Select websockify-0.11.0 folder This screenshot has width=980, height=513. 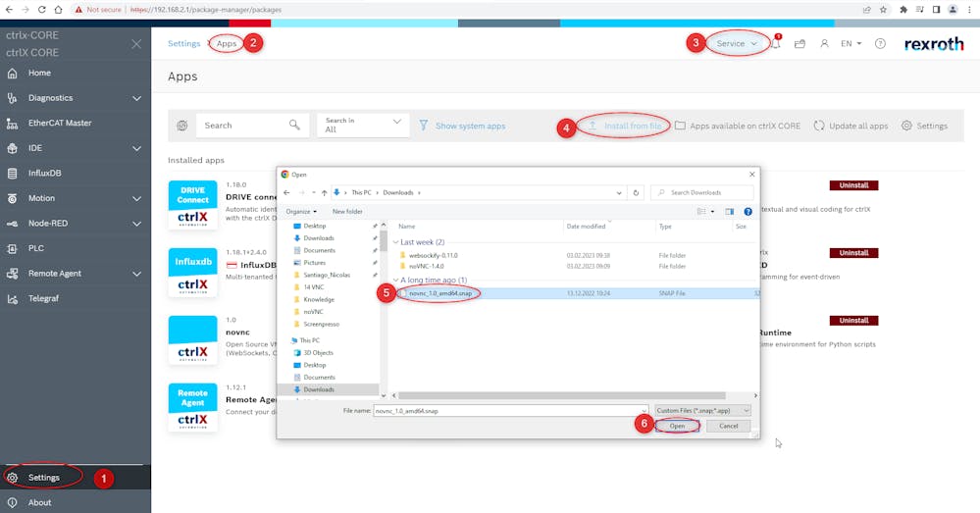(x=433, y=256)
